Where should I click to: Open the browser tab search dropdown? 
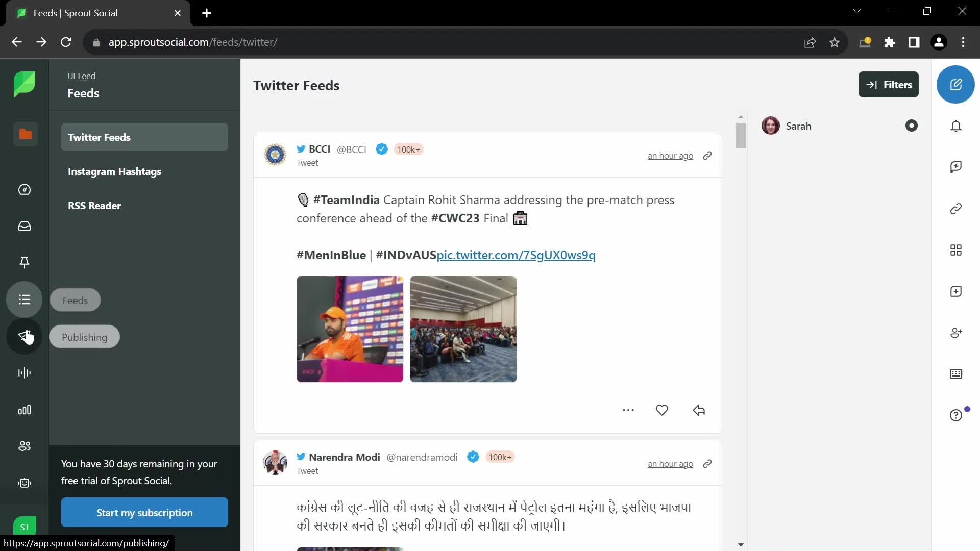tap(857, 11)
